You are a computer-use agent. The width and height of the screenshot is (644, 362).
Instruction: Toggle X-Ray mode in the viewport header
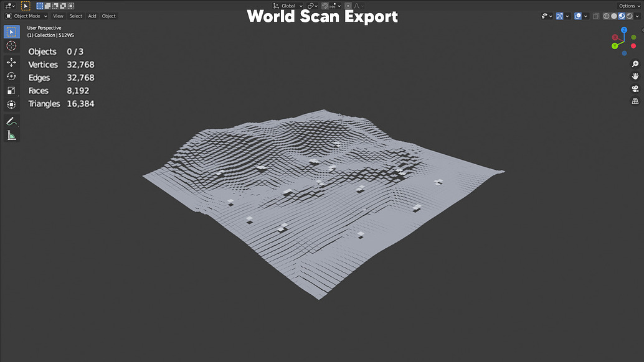(x=596, y=16)
